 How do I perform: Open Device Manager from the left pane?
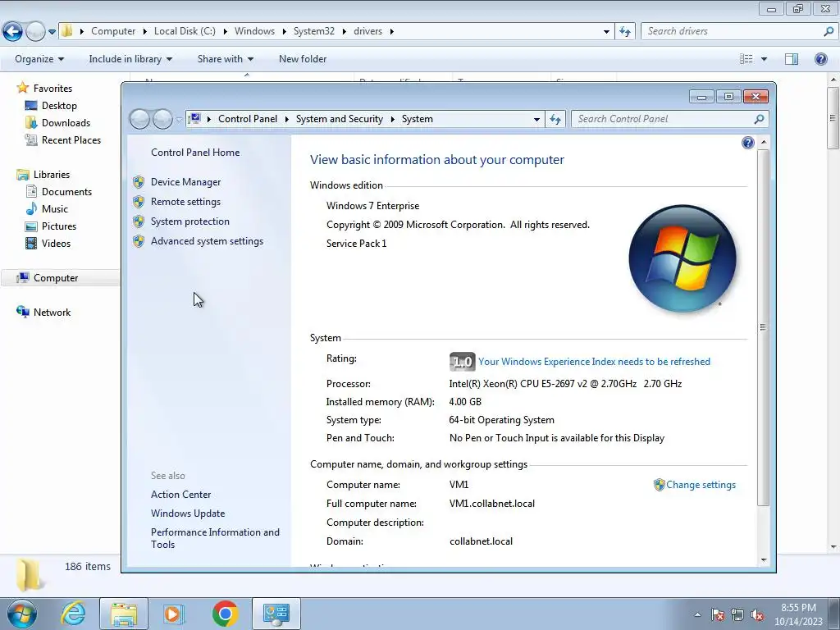coord(185,182)
